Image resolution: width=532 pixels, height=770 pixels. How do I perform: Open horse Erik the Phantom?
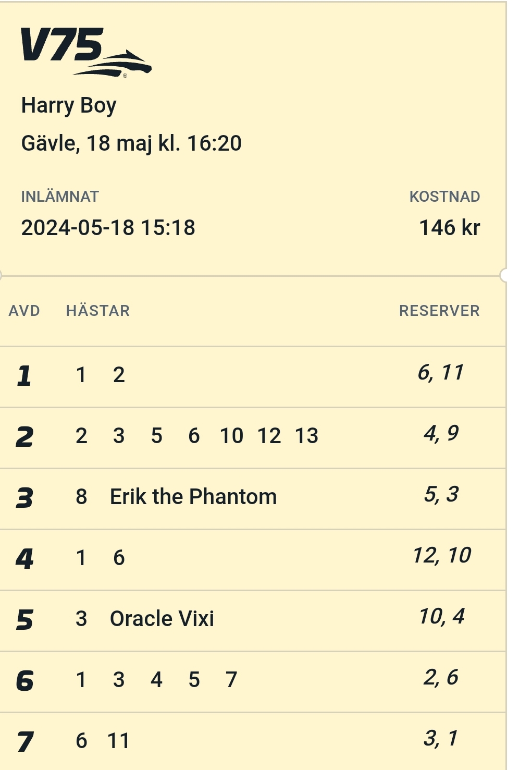193,497
